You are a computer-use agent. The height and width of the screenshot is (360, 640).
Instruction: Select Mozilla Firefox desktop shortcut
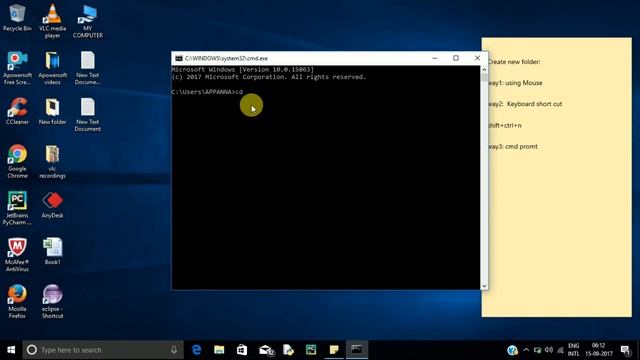(x=17, y=302)
